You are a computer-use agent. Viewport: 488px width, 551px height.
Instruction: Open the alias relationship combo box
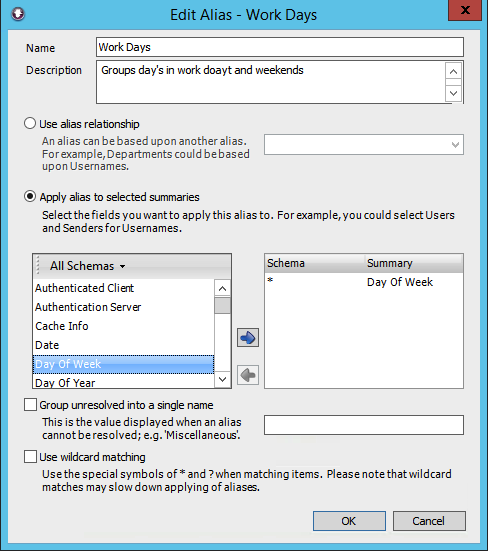pyautogui.click(x=364, y=144)
